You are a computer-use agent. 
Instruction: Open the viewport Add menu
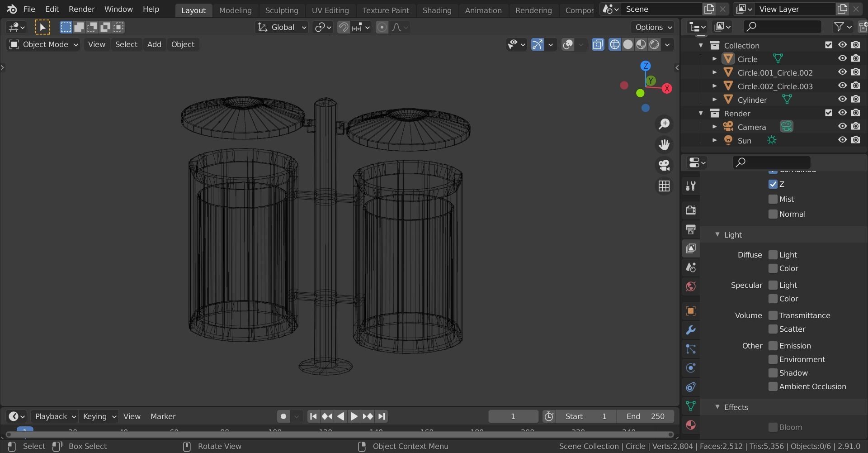(154, 44)
